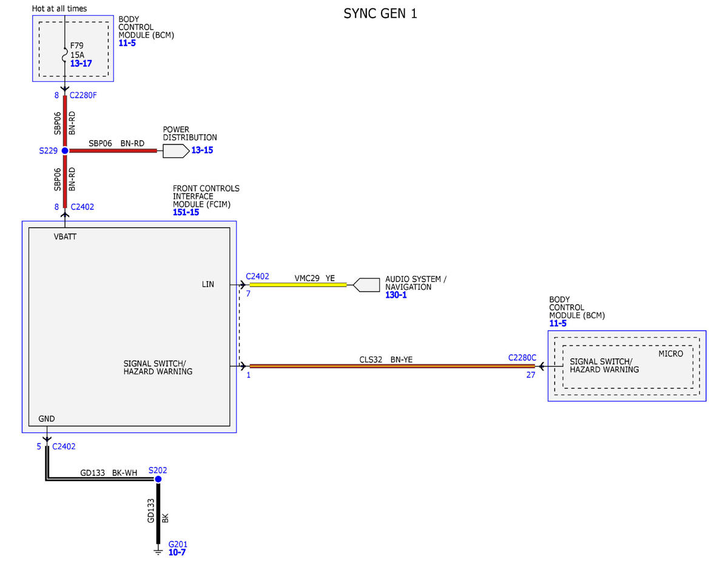Click the Hot at all times text
Viewport: 728px width, 562px height.
tap(59, 8)
